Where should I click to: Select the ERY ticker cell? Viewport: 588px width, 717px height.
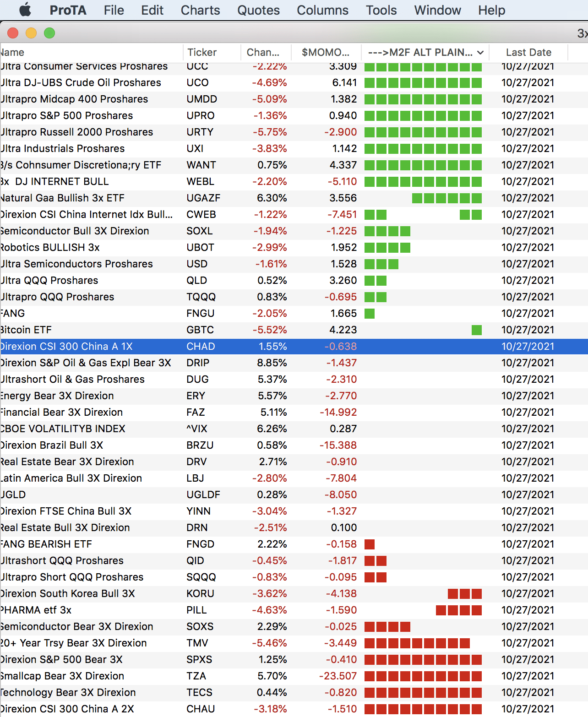tap(196, 396)
